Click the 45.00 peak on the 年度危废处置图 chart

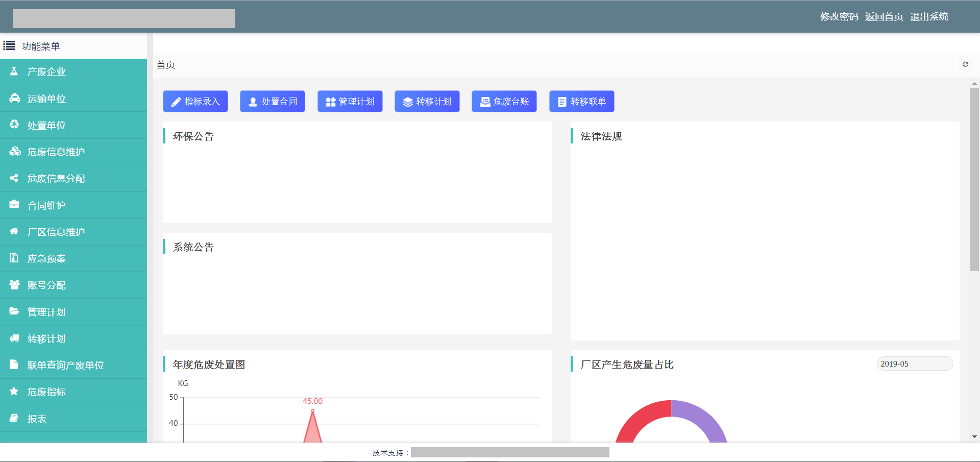click(312, 410)
